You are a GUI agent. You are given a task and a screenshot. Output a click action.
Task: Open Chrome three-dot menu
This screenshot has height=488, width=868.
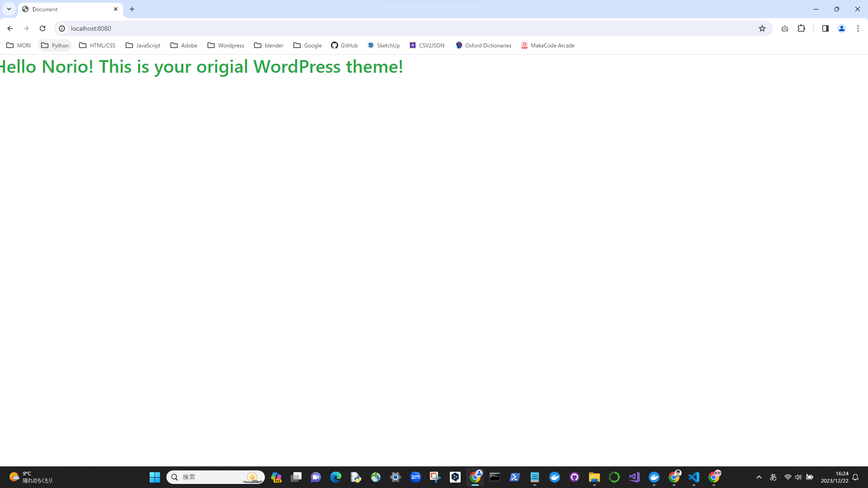coord(858,28)
